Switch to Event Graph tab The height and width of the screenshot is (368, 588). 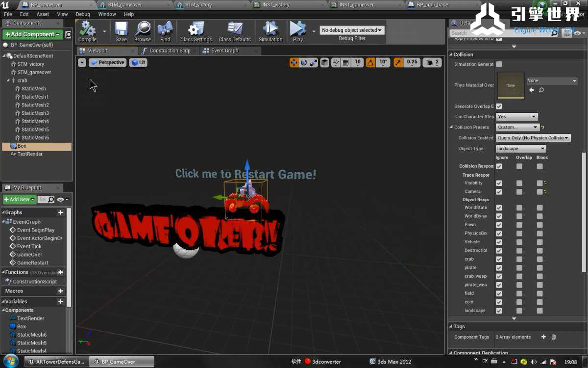click(224, 51)
